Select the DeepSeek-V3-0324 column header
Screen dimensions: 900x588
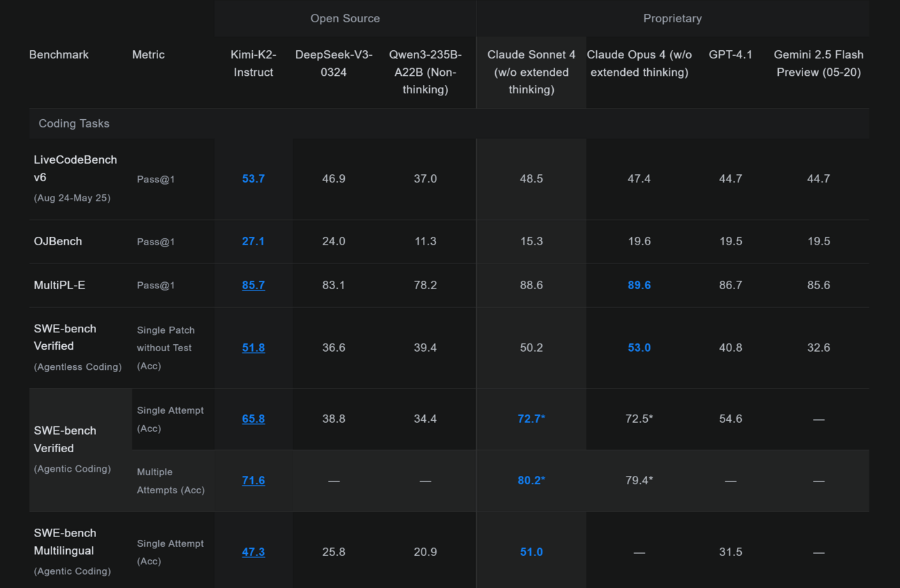point(334,63)
